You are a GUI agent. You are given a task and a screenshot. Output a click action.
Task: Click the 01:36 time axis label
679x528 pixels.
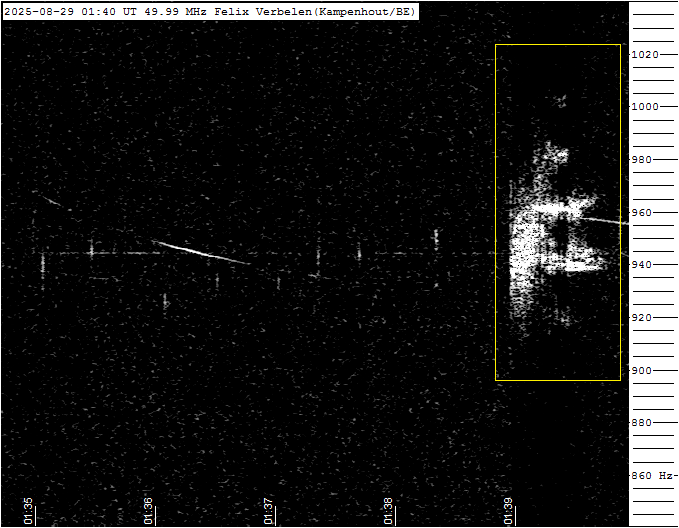point(148,511)
